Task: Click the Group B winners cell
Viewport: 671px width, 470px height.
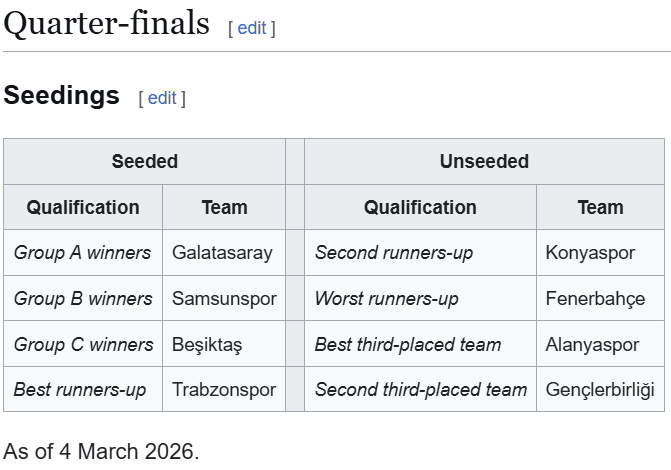Action: click(83, 299)
